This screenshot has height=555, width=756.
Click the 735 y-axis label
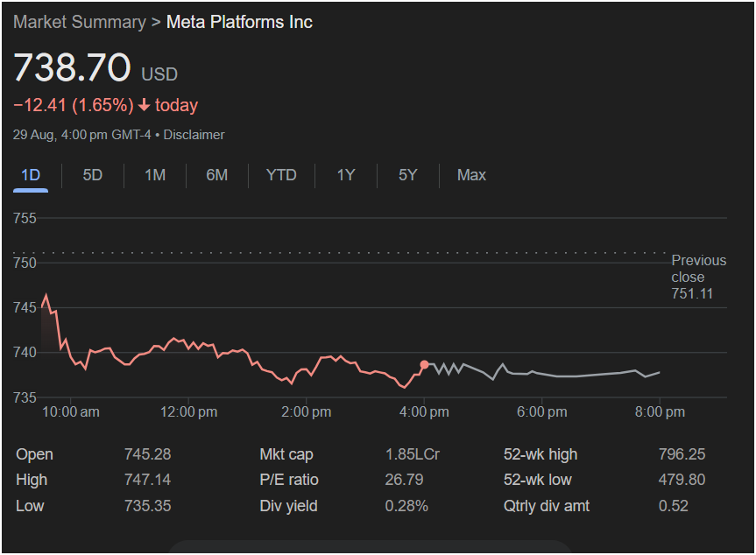[x=25, y=397]
